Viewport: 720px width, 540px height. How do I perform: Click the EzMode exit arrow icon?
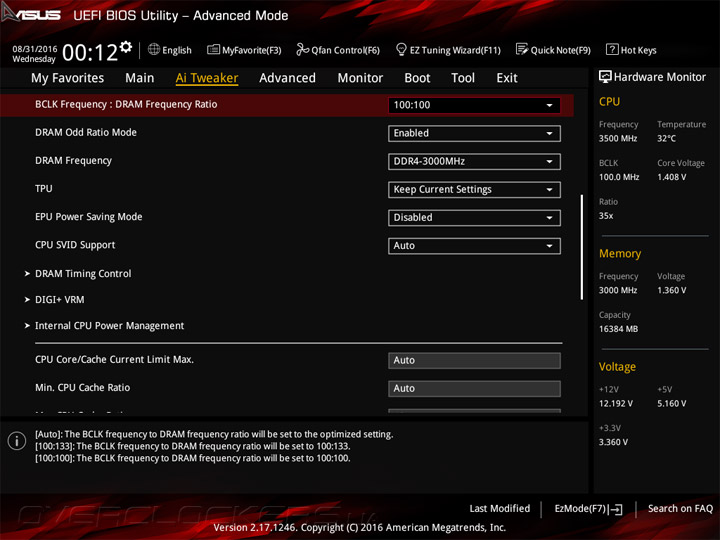[615, 509]
